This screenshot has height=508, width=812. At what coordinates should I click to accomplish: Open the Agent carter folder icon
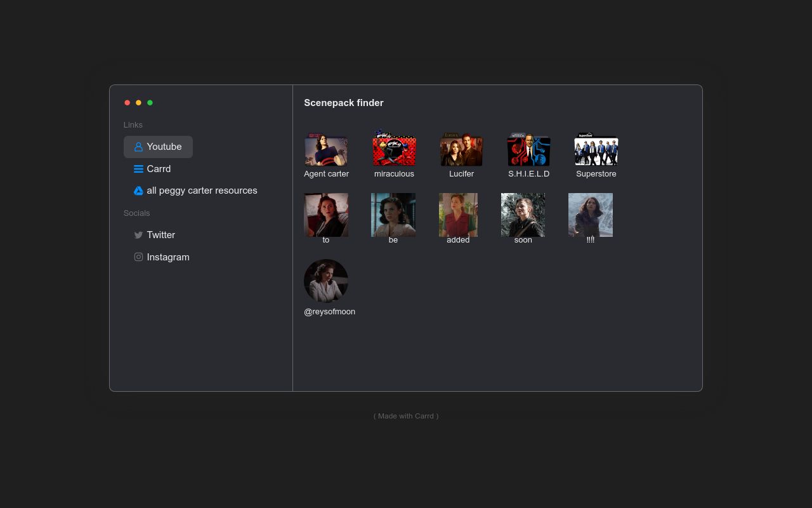pos(326,149)
